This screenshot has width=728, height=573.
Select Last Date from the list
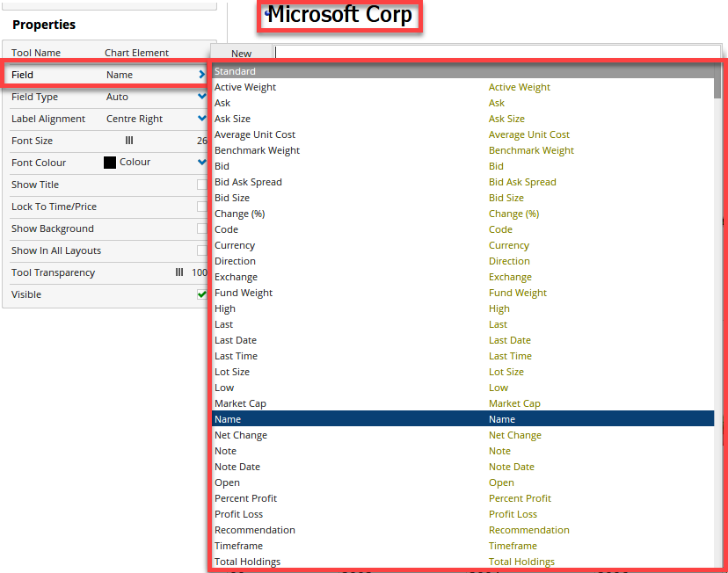(462, 340)
